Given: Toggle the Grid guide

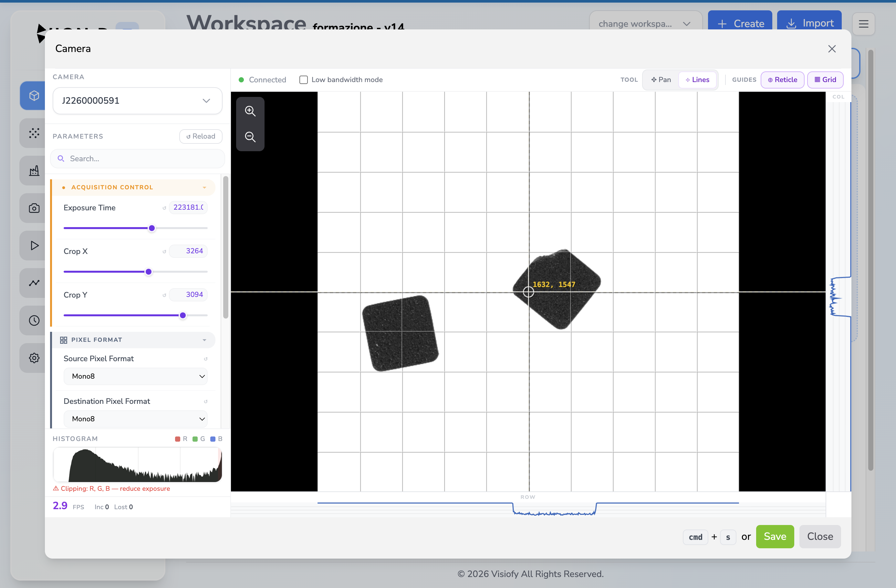Looking at the screenshot, I should point(825,80).
